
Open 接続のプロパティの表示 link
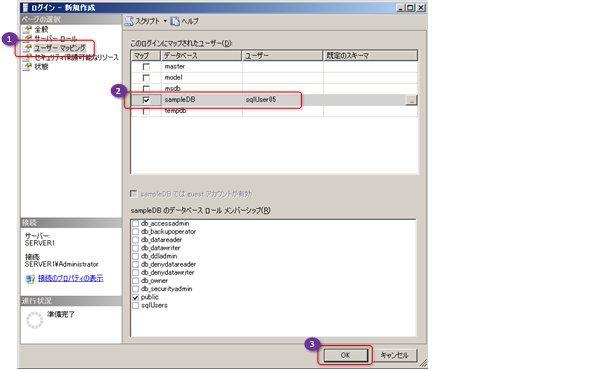coord(70,278)
